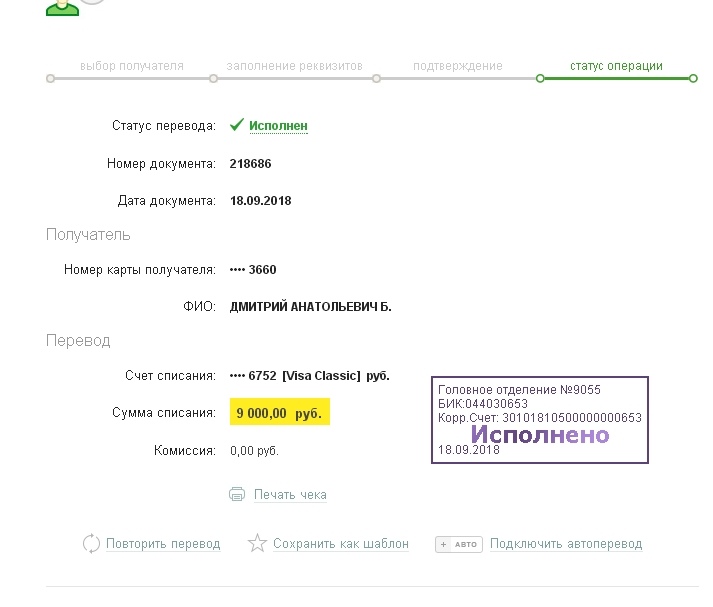Open Подключить автоперевод link
Image resolution: width=713 pixels, height=607 pixels.
566,544
